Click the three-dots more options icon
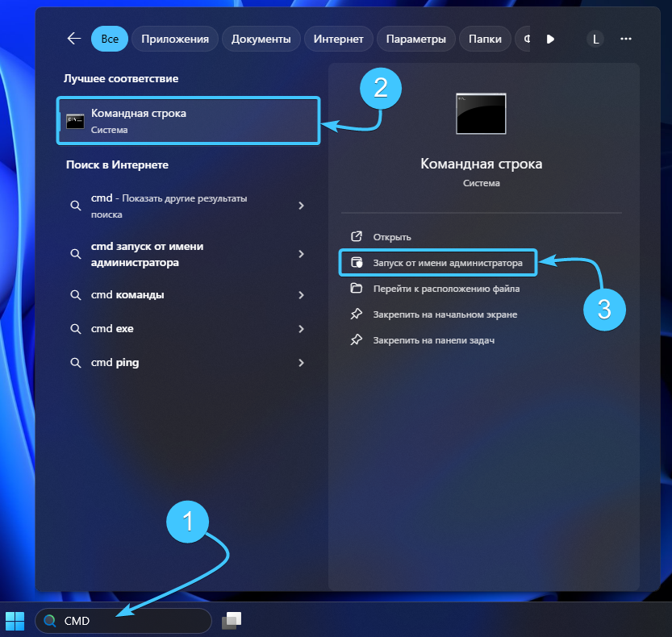Screen dimensions: 672x637 click(x=625, y=39)
